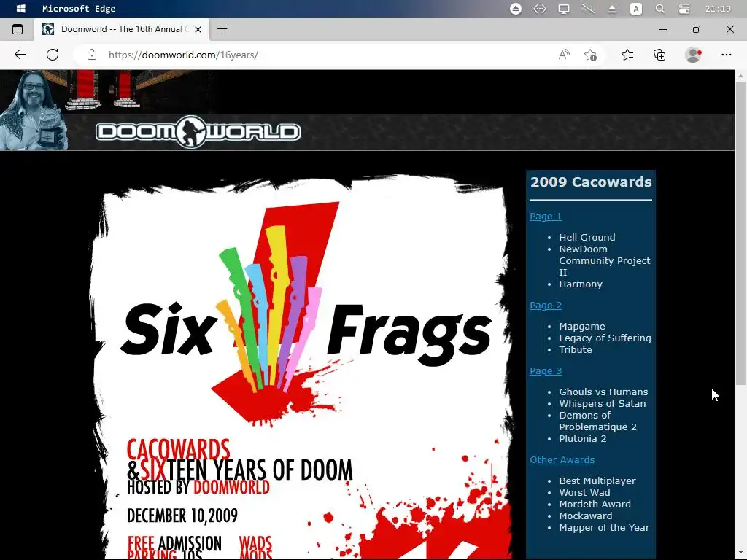This screenshot has width=747, height=560.
Task: Click the scrollbar down arrow
Action: (740, 554)
